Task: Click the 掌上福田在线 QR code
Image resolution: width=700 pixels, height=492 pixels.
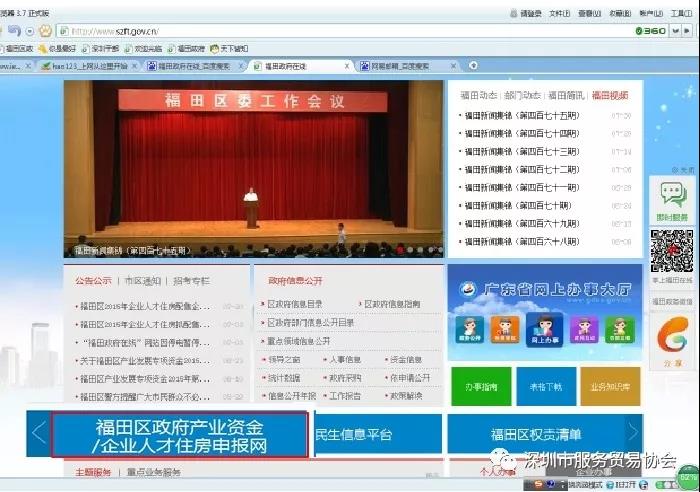Action: [672, 251]
